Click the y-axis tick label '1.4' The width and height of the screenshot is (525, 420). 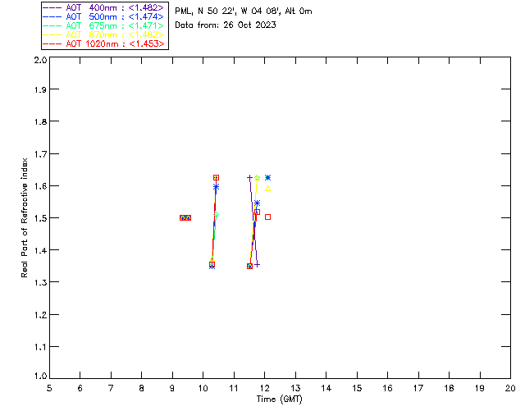[40, 250]
